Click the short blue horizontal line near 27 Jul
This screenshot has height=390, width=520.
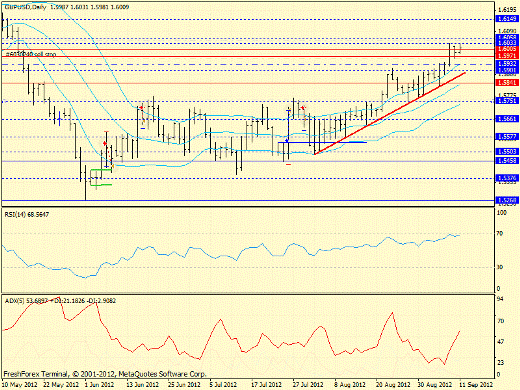(x=322, y=142)
